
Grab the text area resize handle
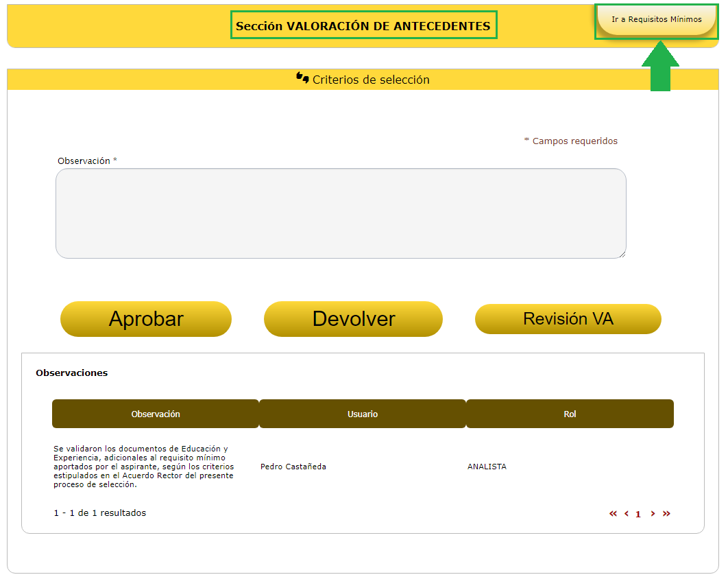(622, 255)
